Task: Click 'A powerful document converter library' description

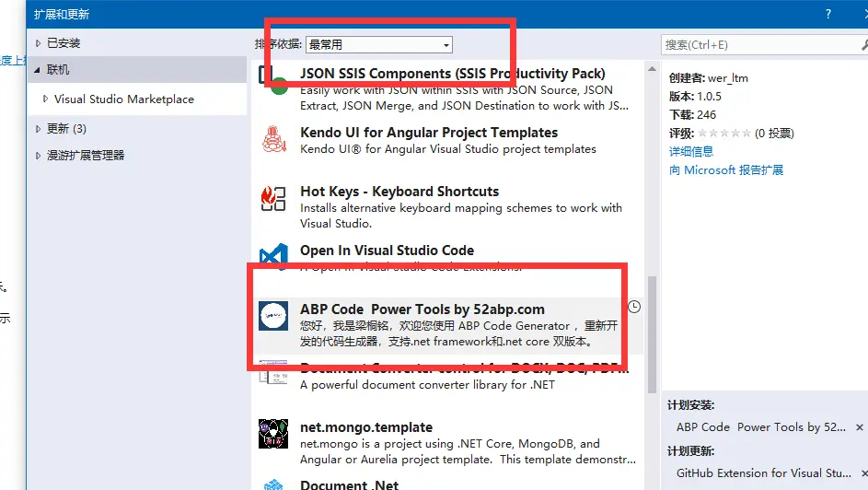Action: 427,385
